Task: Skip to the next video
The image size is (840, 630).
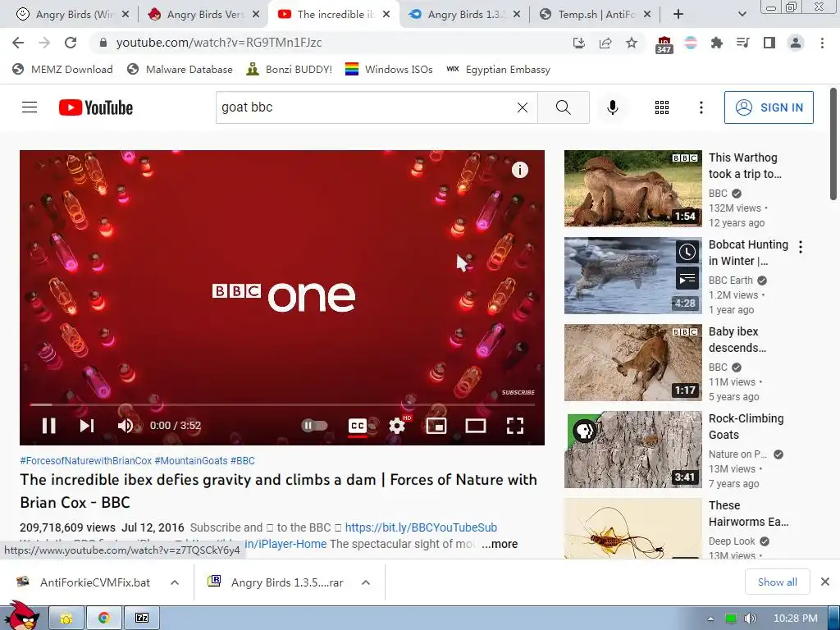Action: coord(87,426)
